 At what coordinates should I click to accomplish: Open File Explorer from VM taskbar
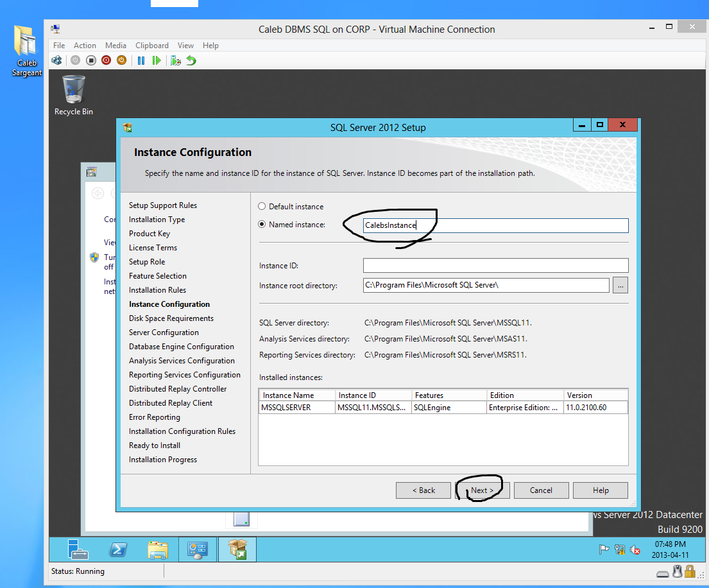click(157, 549)
